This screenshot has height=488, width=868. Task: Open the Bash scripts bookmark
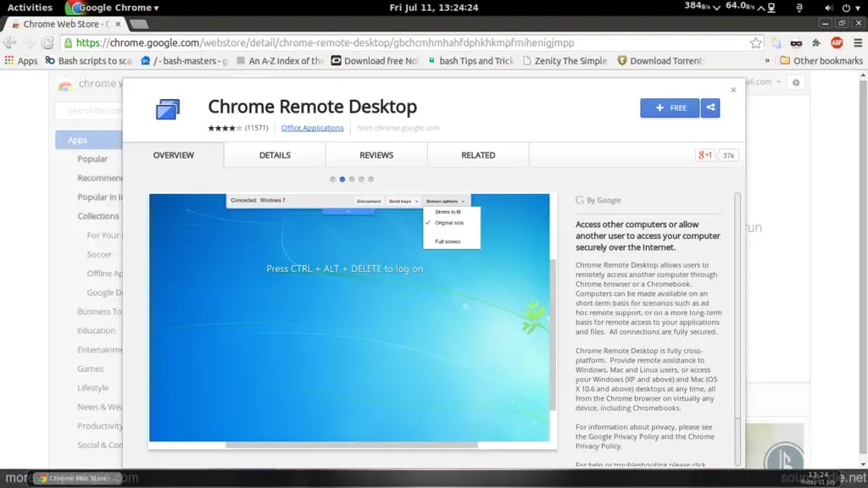point(88,61)
